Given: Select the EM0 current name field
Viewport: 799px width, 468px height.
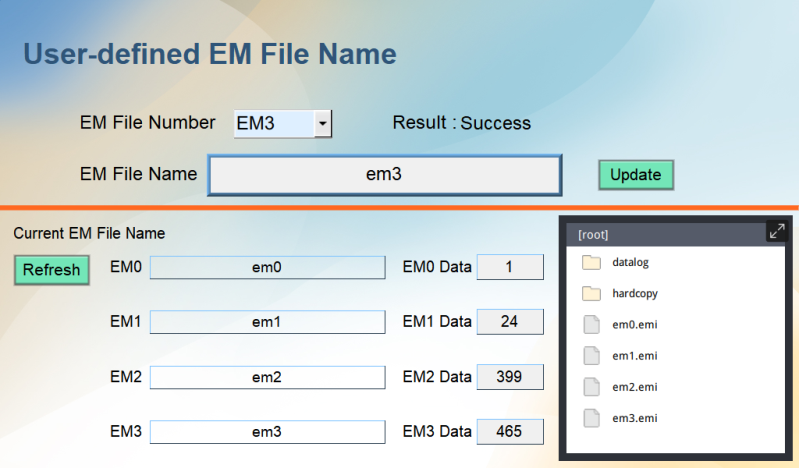Looking at the screenshot, I should [x=267, y=268].
